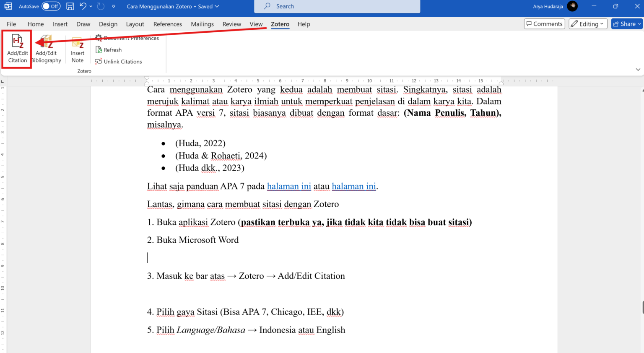
Task: Click the text "(Huda & Rohaeti, 2024)"
Action: (x=221, y=156)
